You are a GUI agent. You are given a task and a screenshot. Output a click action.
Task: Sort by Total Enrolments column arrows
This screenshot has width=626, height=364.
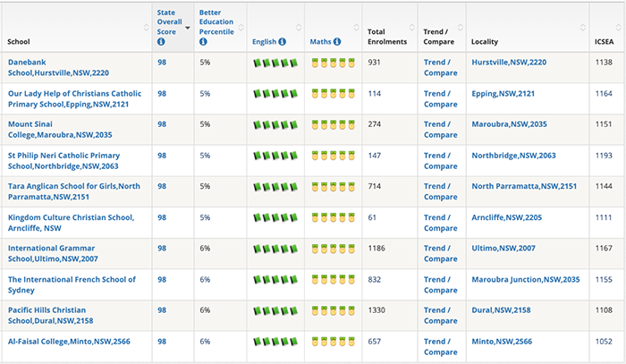412,28
